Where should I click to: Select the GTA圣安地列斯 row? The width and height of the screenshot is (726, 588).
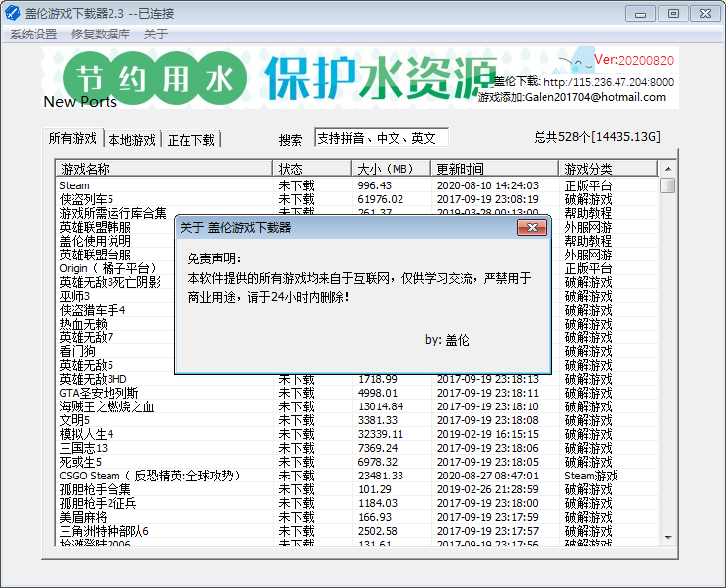(357, 393)
